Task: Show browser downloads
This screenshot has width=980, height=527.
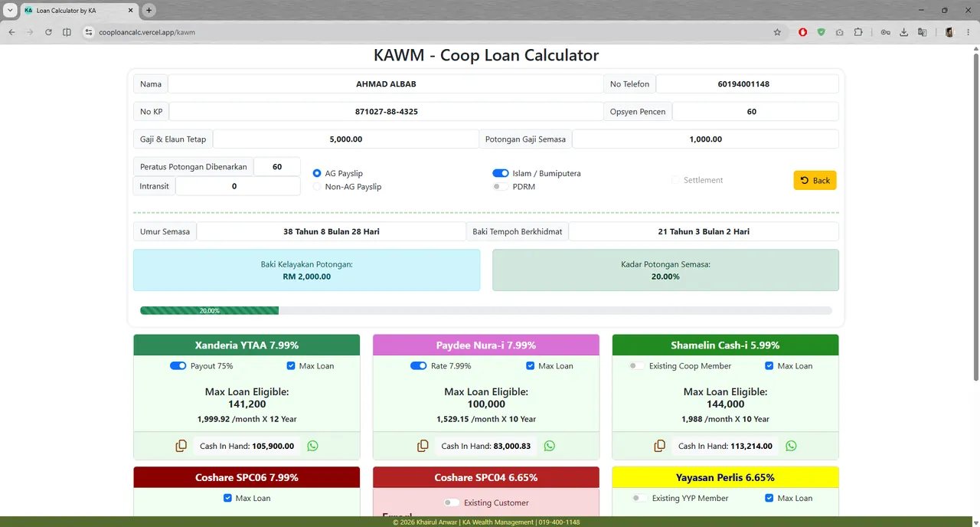Action: (x=904, y=32)
